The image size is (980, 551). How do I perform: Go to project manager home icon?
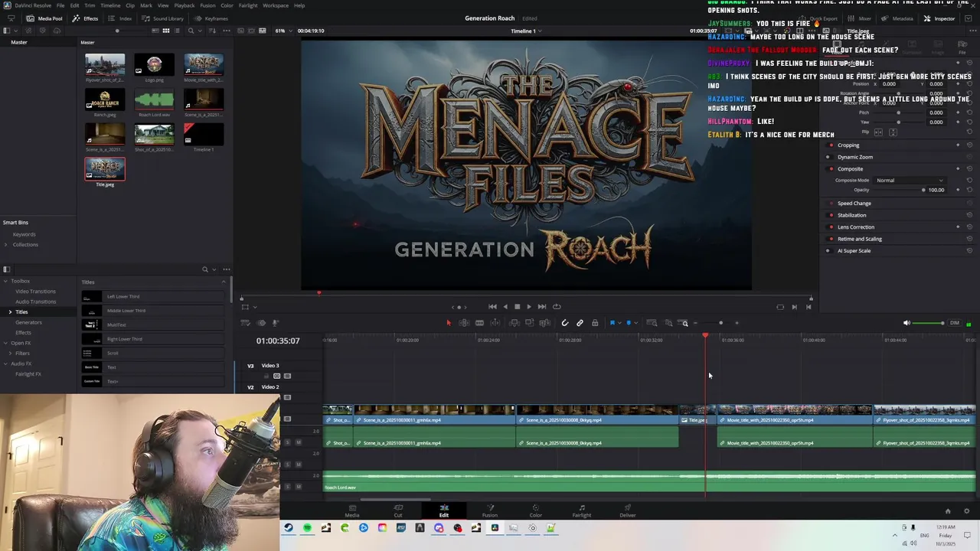(948, 511)
